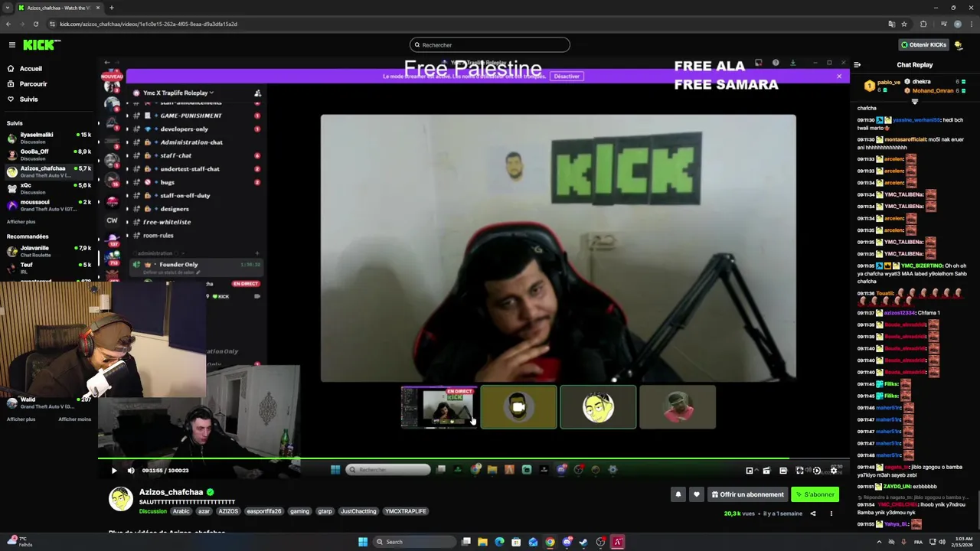The height and width of the screenshot is (551, 980).
Task: Toggle fullscreen in video player
Action: click(x=800, y=471)
